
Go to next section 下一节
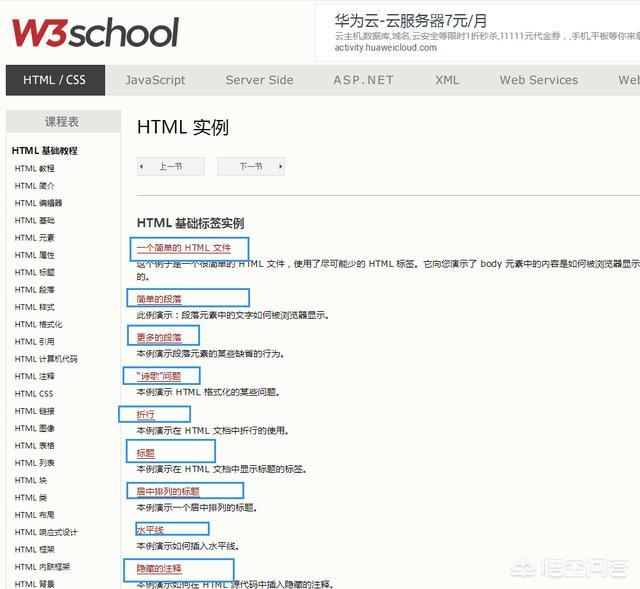click(250, 167)
